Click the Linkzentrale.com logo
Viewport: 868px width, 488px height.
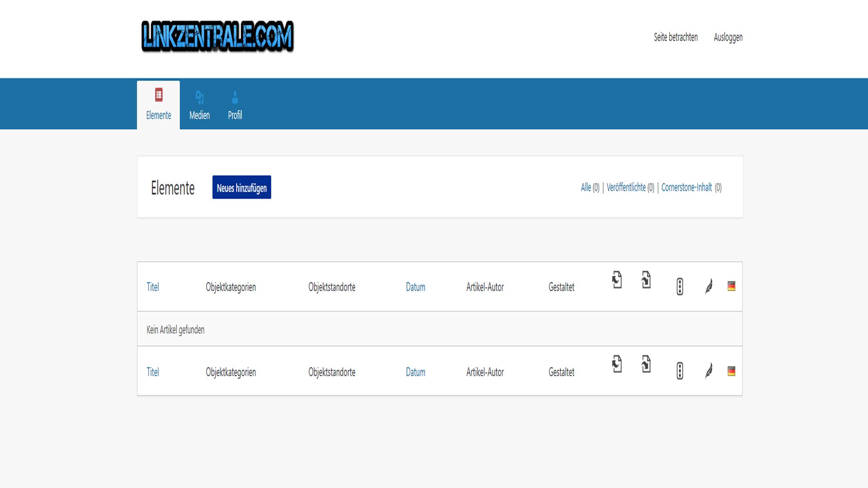click(217, 36)
